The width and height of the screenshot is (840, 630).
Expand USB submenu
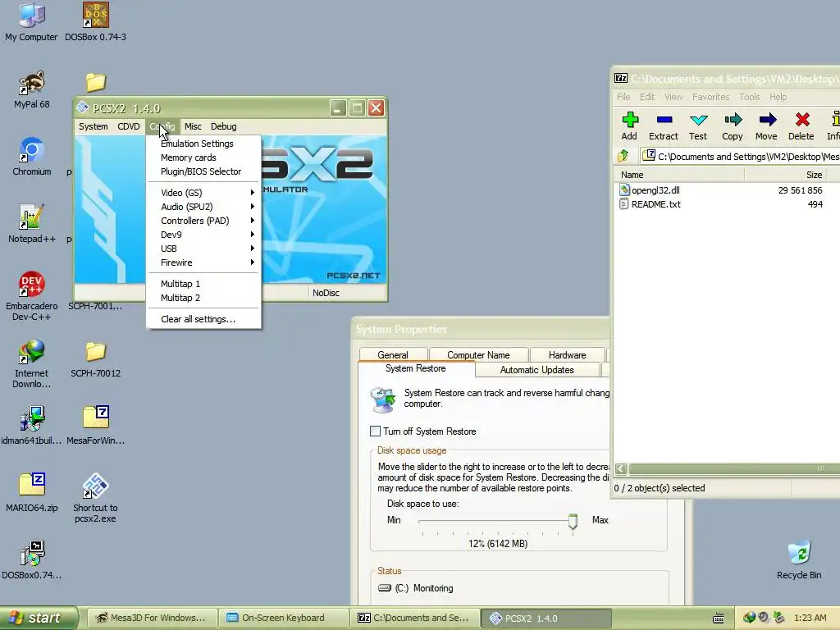203,248
